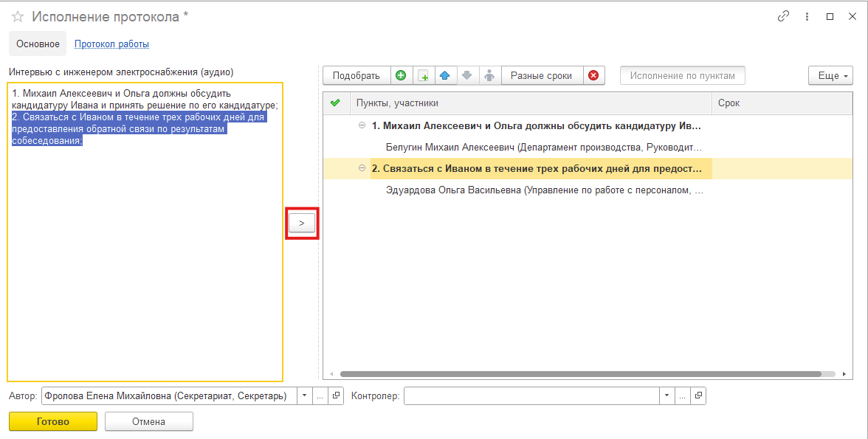The width and height of the screenshot is (868, 439).
Task: Transfer selected text with > button
Action: (302, 223)
